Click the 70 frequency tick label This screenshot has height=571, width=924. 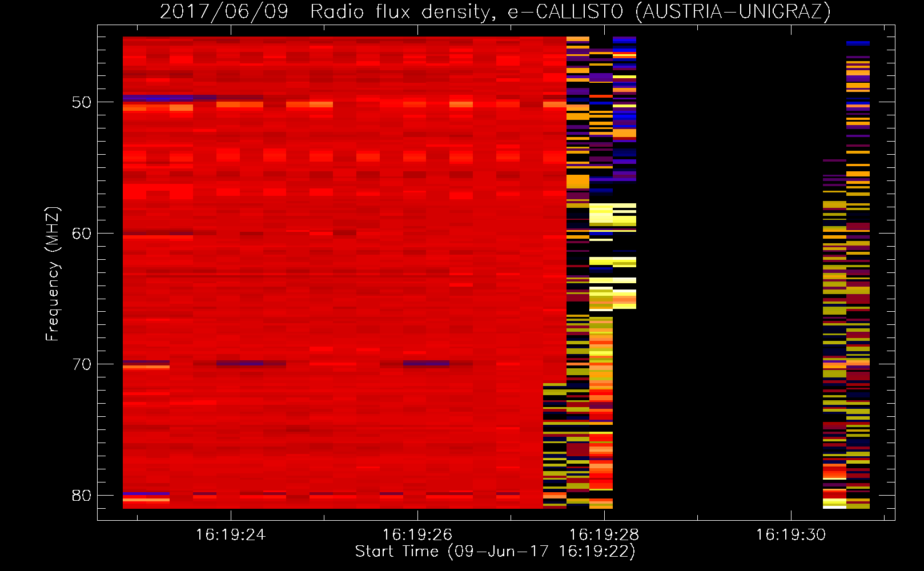click(x=82, y=364)
